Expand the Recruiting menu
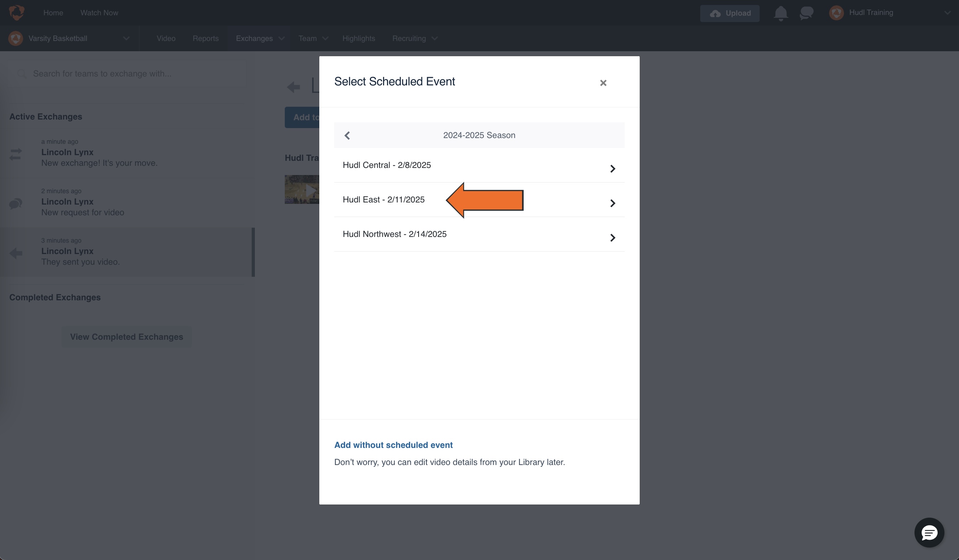 coord(414,38)
